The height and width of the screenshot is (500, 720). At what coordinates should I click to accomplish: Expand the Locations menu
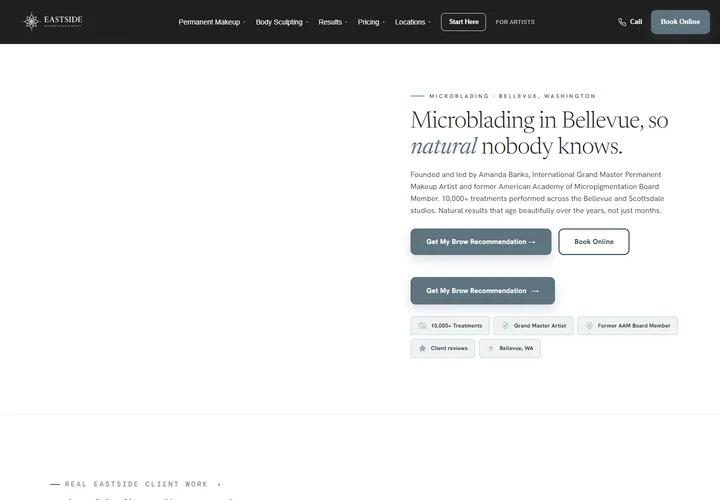click(x=412, y=22)
